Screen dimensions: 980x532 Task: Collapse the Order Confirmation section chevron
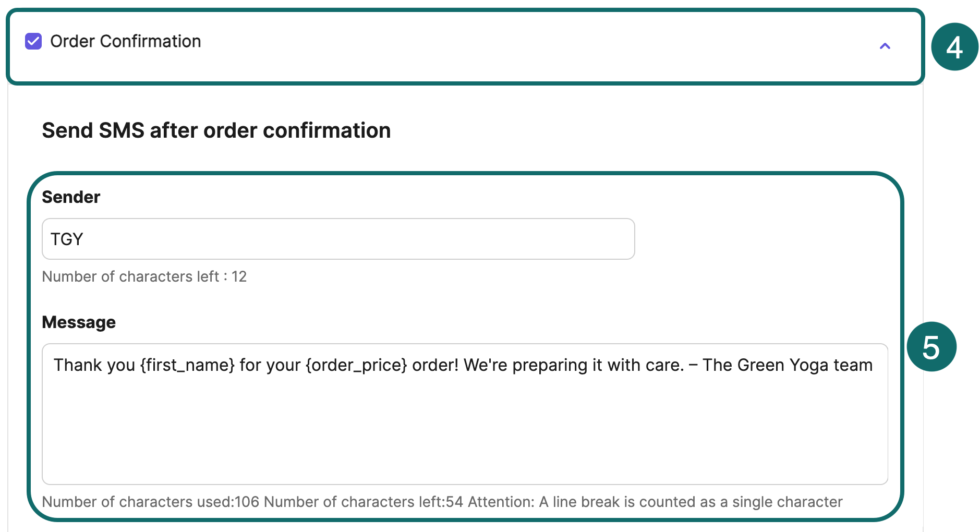tap(885, 46)
